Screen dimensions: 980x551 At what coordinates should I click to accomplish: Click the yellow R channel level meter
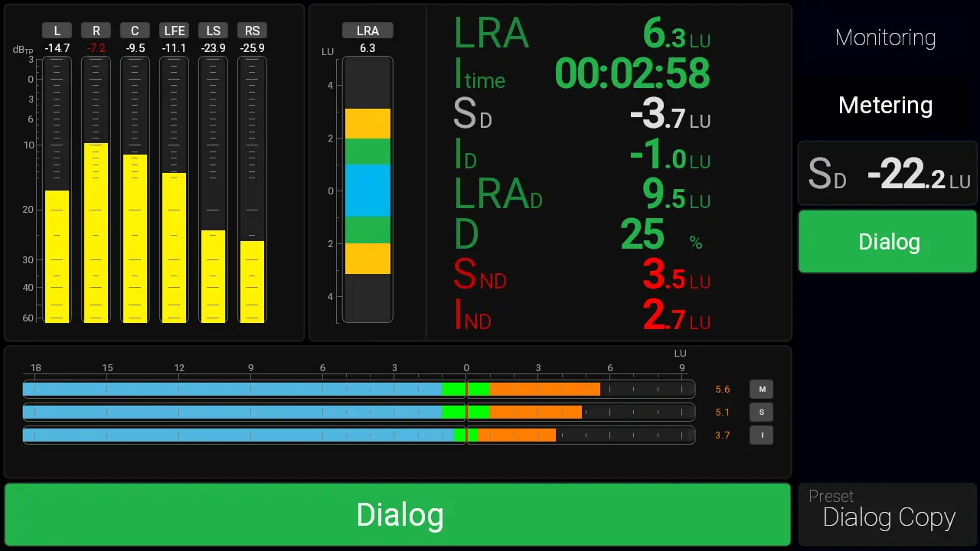tap(96, 232)
